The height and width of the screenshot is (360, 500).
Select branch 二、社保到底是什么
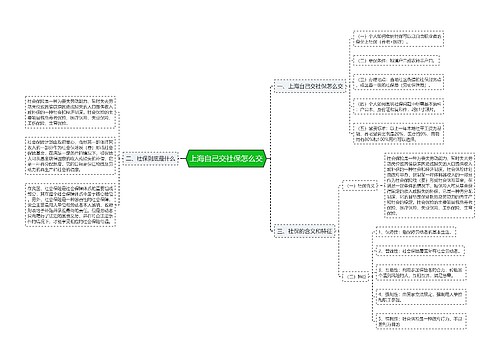[150, 159]
